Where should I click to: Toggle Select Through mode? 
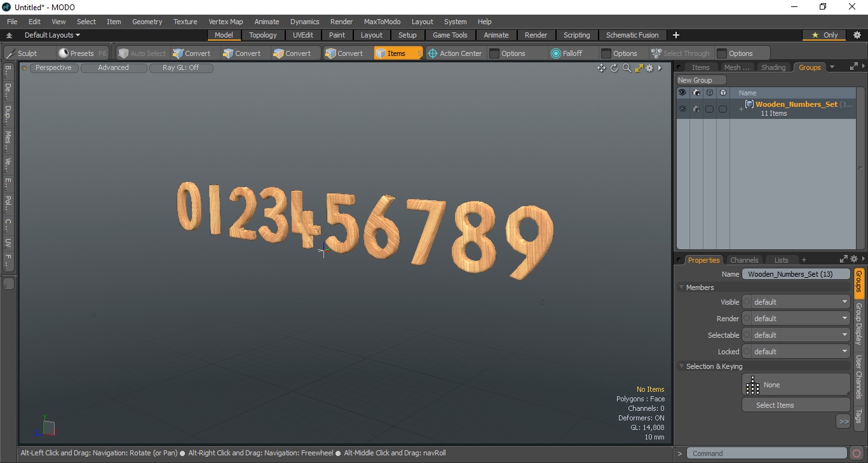[x=681, y=53]
